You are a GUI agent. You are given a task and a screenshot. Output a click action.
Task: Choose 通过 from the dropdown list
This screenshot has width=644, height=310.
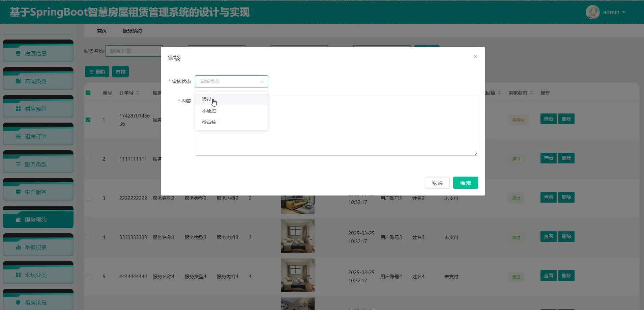(x=207, y=99)
